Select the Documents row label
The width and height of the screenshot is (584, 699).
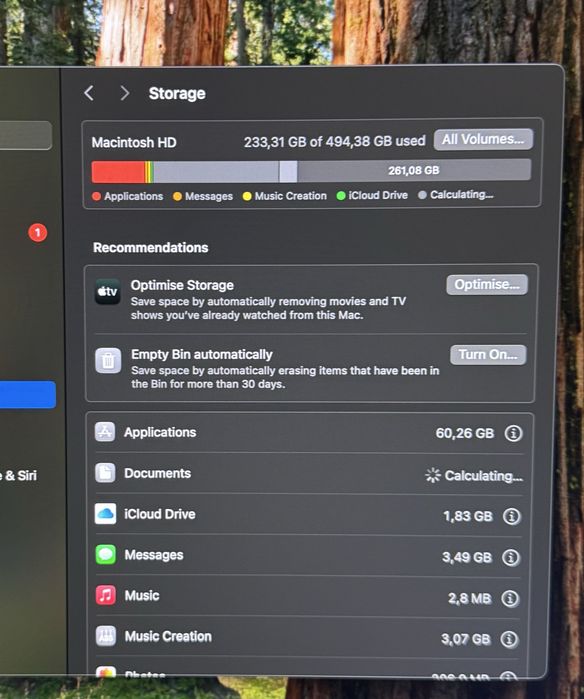tap(157, 473)
